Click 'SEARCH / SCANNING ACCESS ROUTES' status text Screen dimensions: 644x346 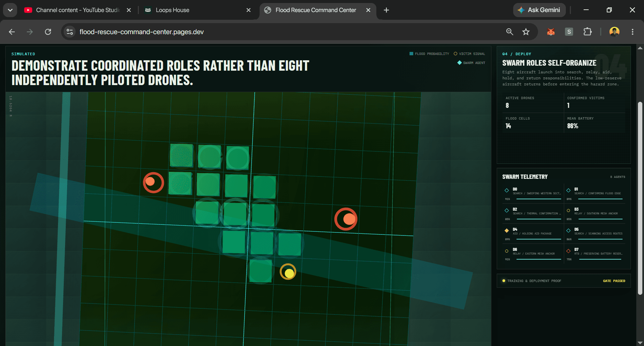coord(598,233)
